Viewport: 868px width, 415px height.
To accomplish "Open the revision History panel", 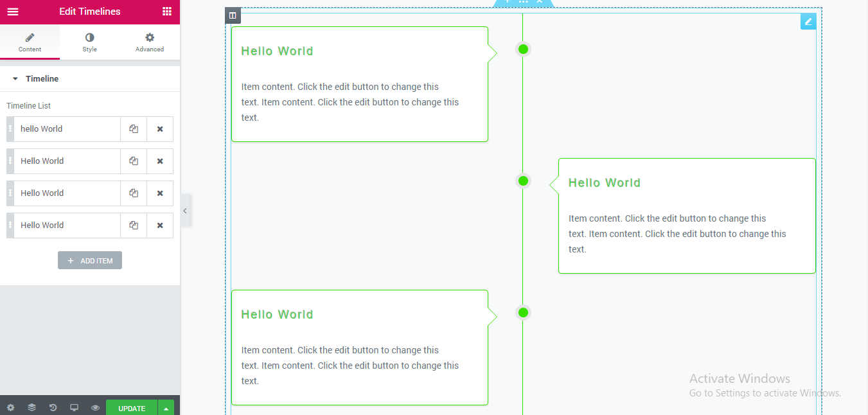I will tap(53, 407).
